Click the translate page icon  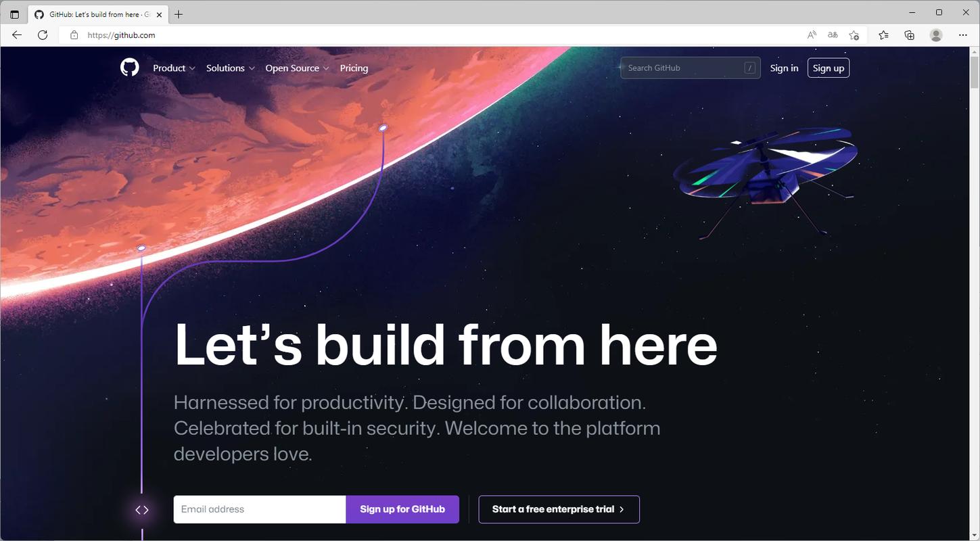coord(833,35)
